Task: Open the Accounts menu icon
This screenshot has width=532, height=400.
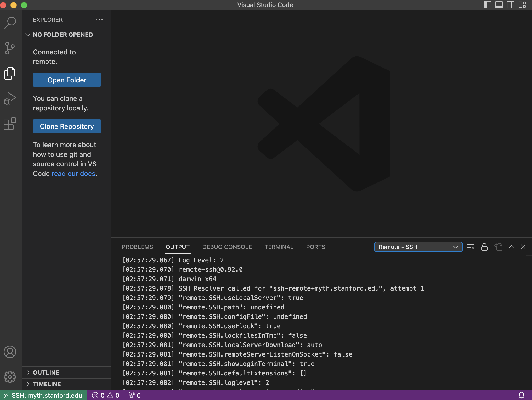Action: pyautogui.click(x=10, y=352)
